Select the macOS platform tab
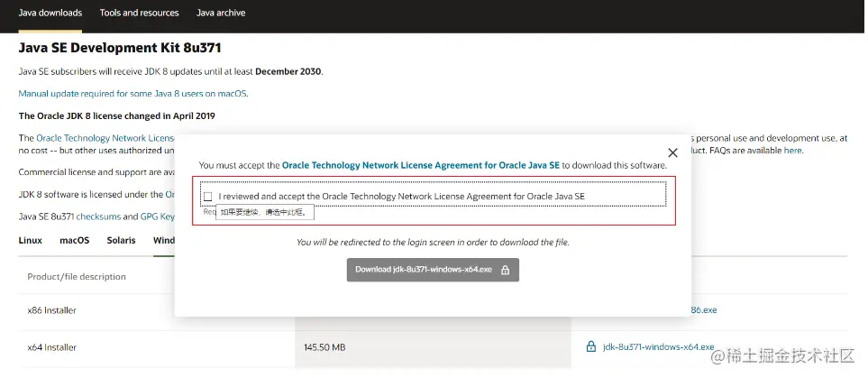868x378 pixels. coord(75,241)
